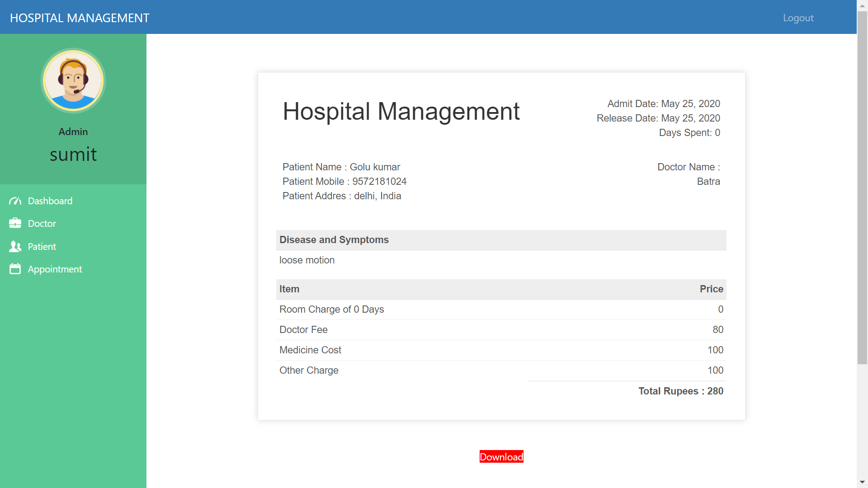This screenshot has height=488, width=868.
Task: Click the admin avatar picture
Action: [73, 81]
